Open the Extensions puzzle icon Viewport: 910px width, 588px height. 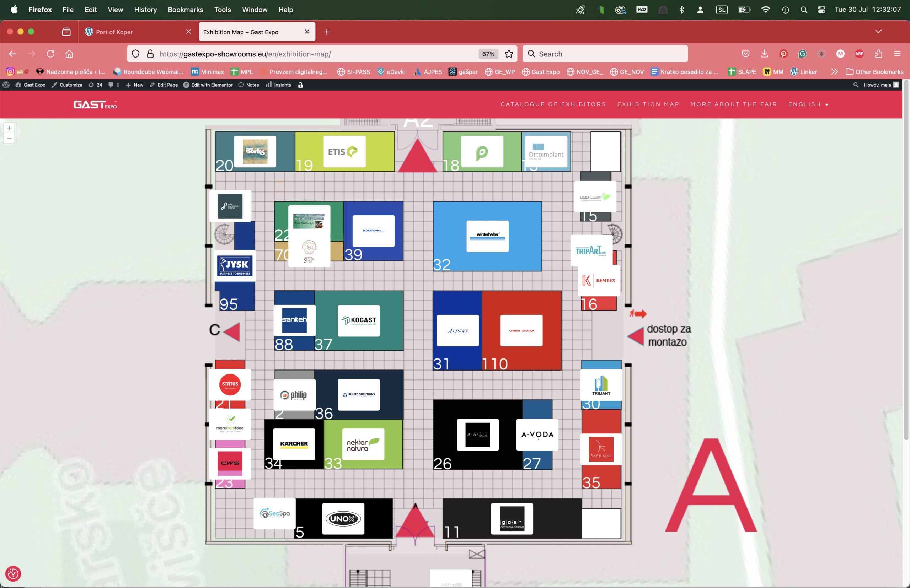[x=879, y=54]
